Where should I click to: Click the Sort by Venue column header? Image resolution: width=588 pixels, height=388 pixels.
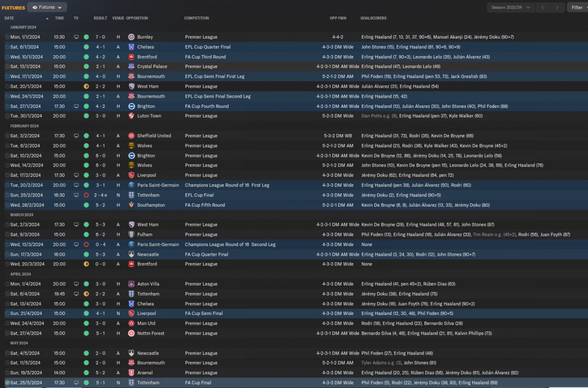(118, 18)
